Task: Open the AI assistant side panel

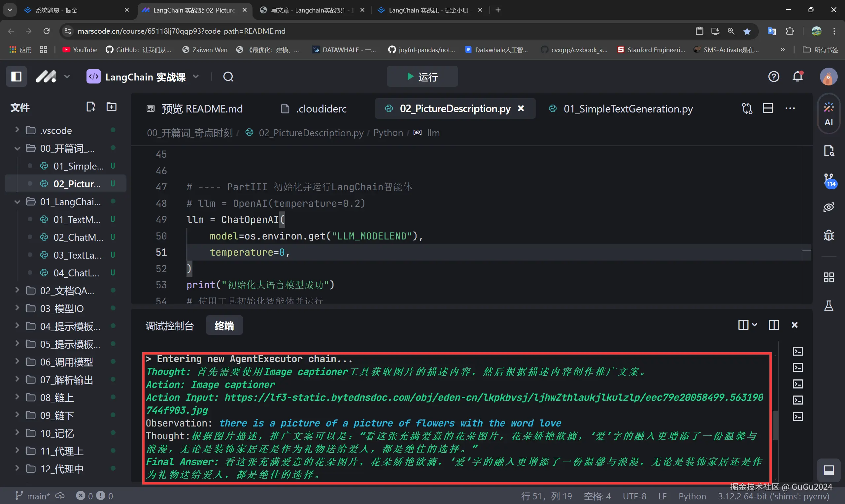Action: tap(828, 114)
